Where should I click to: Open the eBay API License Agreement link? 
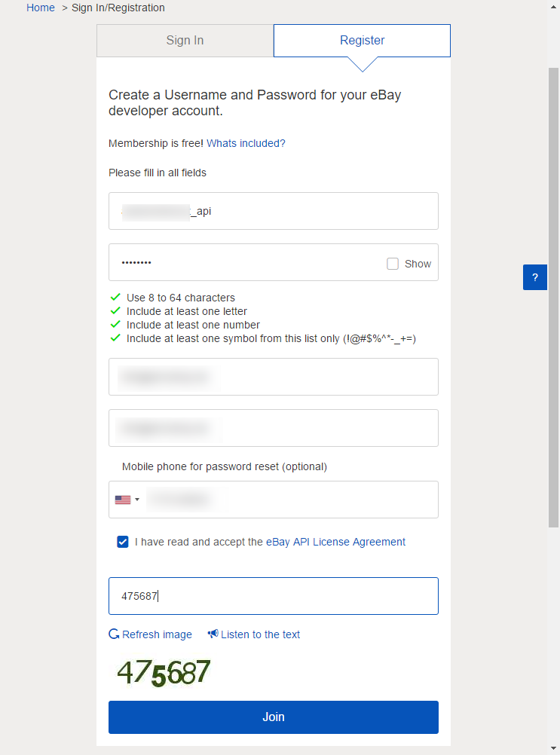point(335,543)
